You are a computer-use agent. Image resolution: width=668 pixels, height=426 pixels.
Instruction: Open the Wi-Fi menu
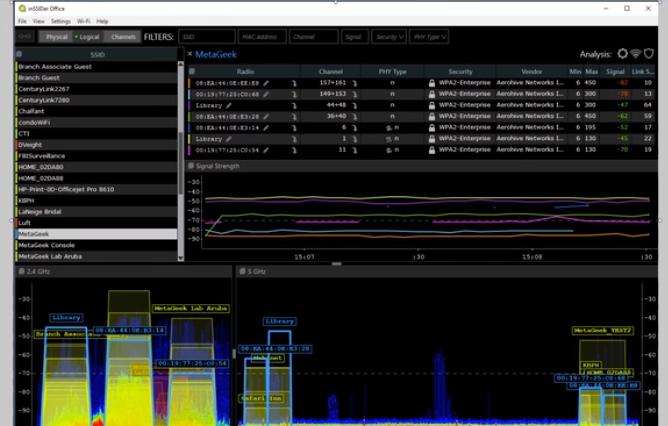pyautogui.click(x=84, y=20)
